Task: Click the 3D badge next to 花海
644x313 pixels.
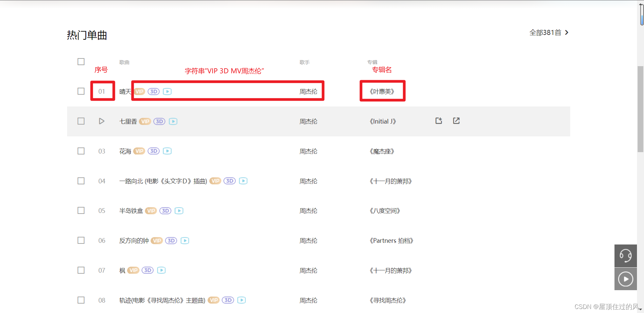Action: 154,151
